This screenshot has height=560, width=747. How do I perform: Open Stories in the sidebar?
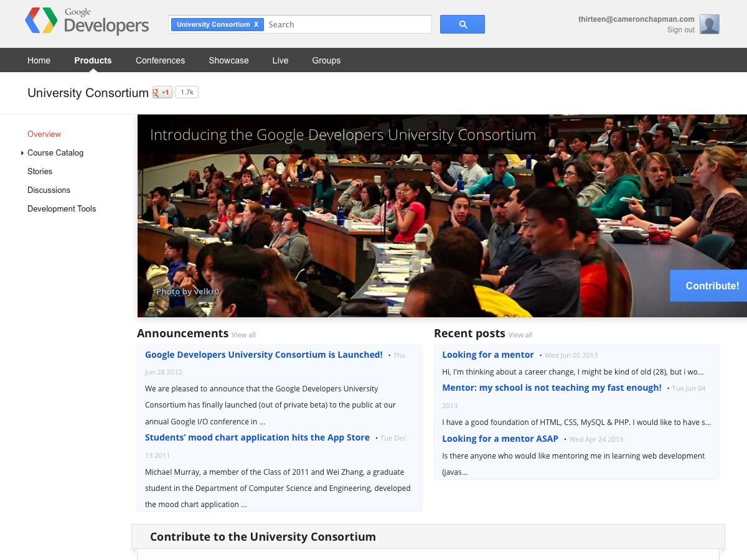[40, 172]
